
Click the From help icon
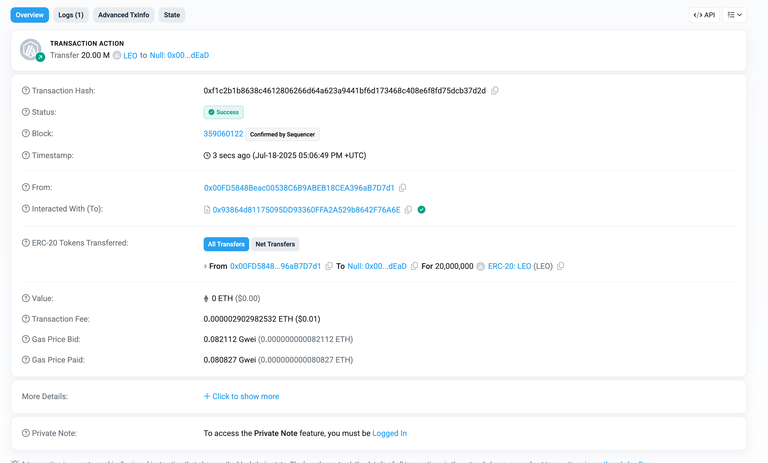tap(25, 187)
